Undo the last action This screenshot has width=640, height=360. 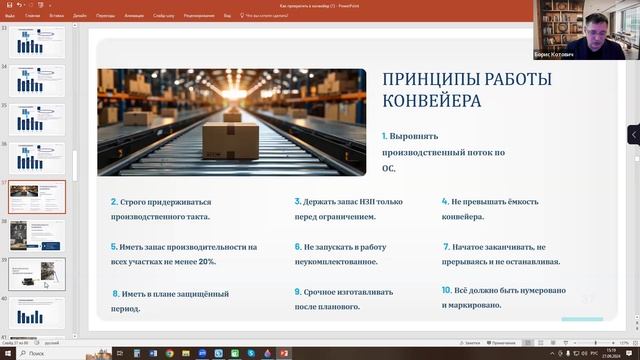tap(19, 5)
